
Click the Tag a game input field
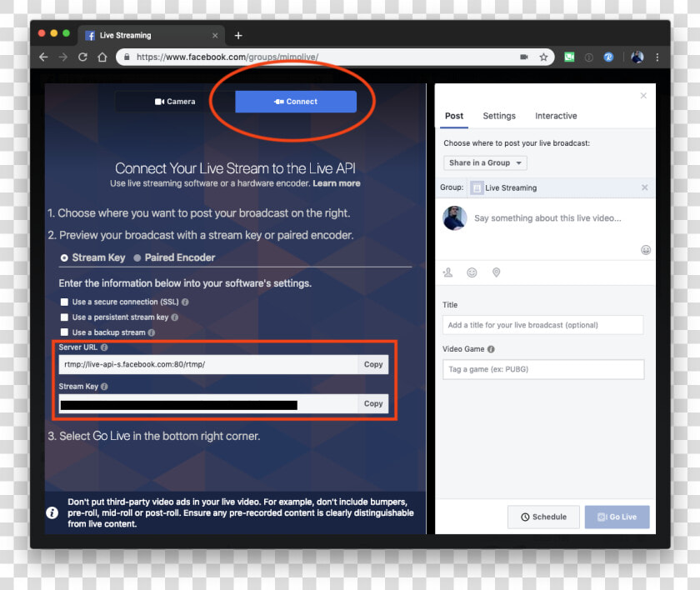(543, 369)
